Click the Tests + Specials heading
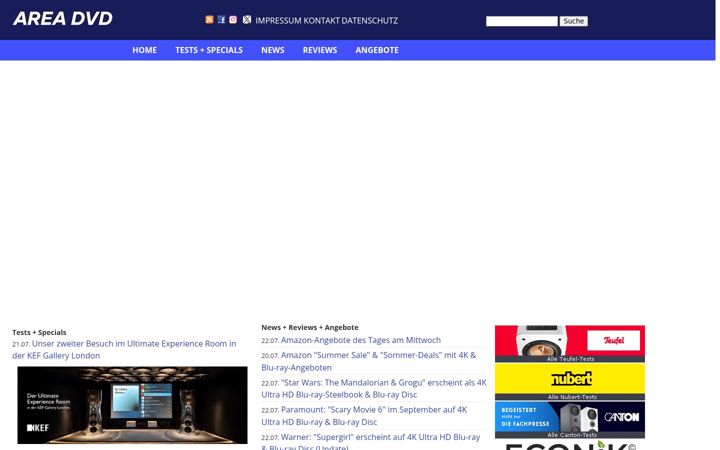The width and height of the screenshot is (720, 450). tap(39, 332)
